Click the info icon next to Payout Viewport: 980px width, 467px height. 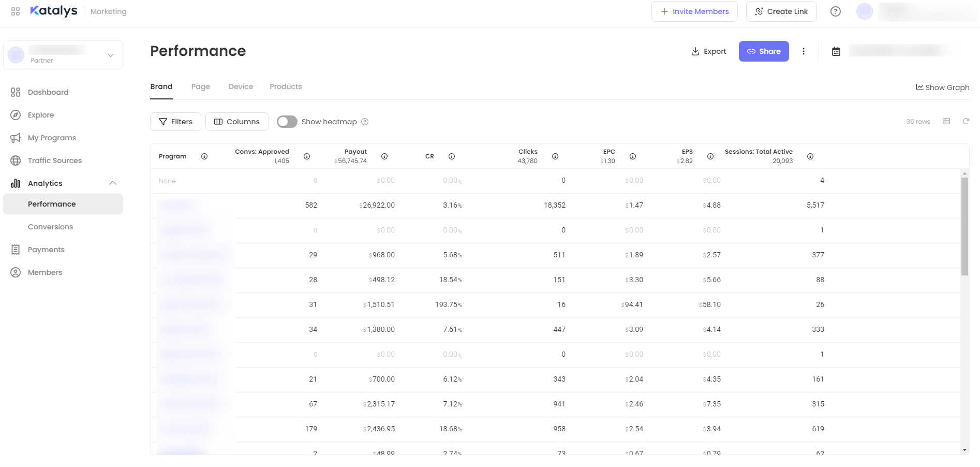[384, 156]
